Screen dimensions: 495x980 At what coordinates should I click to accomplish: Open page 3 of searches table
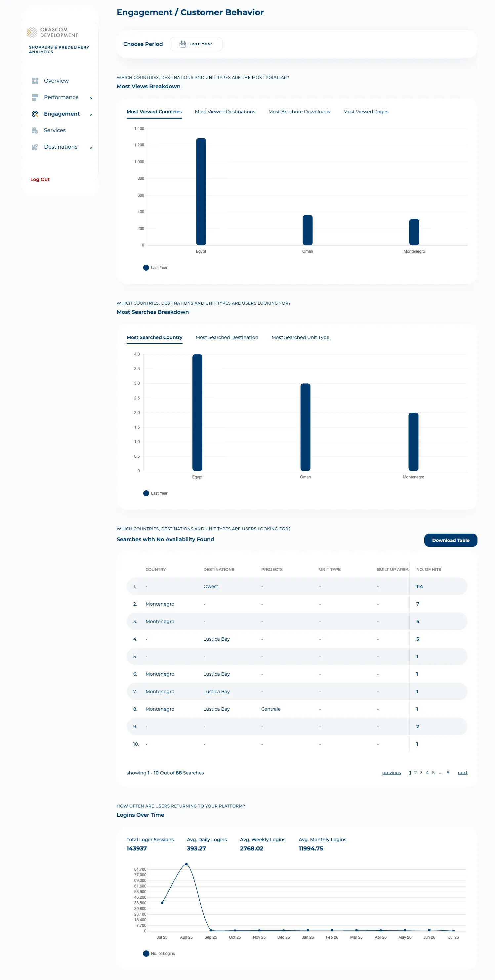pyautogui.click(x=421, y=773)
